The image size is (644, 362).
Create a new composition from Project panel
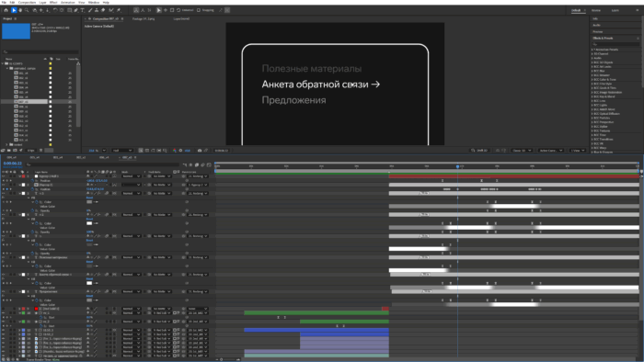15,151
